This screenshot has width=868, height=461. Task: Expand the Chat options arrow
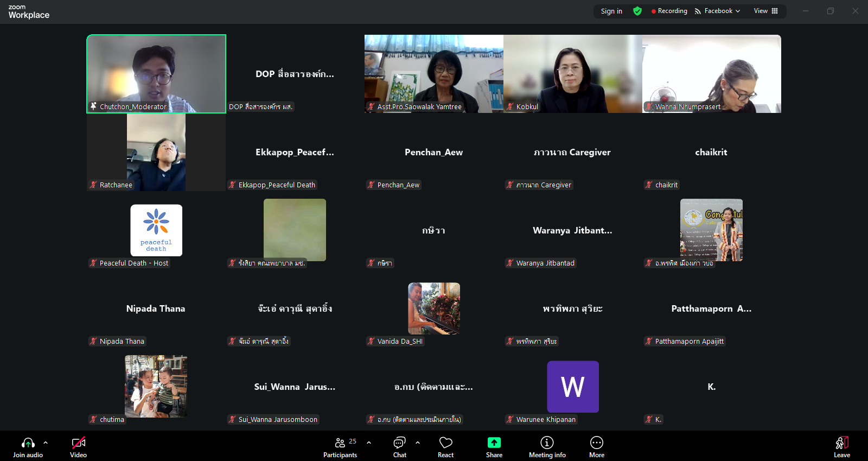click(418, 443)
